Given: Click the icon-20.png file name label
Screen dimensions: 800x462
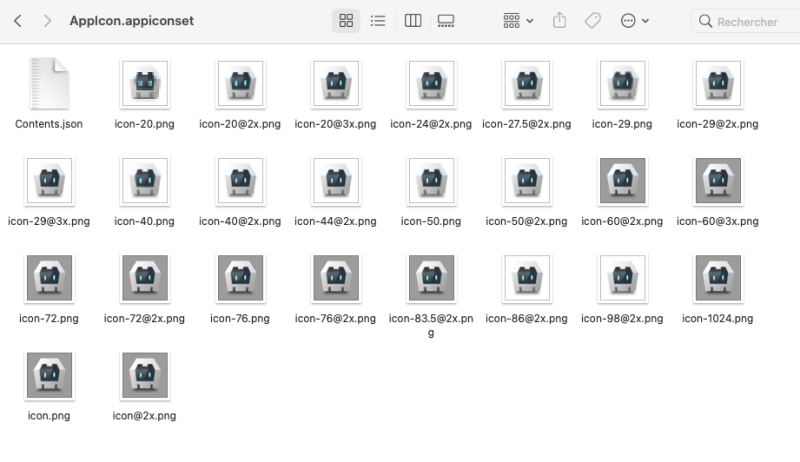Looking at the screenshot, I should click(x=144, y=124).
